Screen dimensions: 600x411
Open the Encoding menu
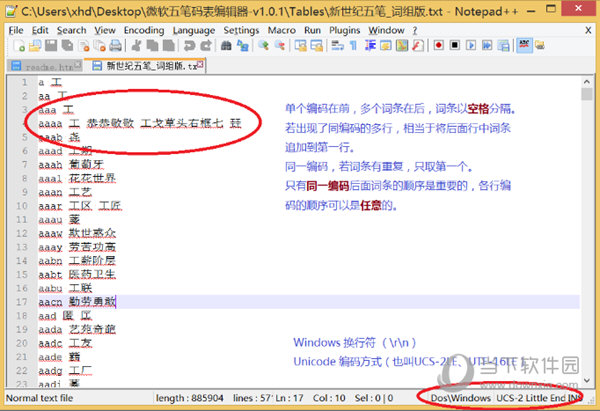click(144, 30)
